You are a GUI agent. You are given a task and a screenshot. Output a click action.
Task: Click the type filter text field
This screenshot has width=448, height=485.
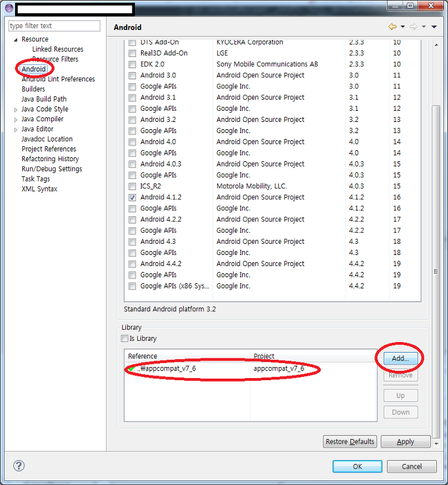tap(54, 26)
